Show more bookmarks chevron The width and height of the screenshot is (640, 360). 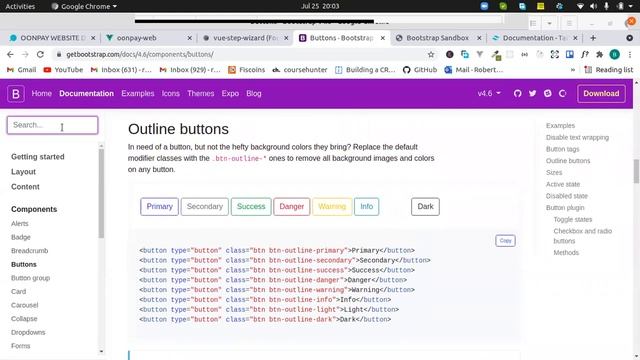[573, 70]
